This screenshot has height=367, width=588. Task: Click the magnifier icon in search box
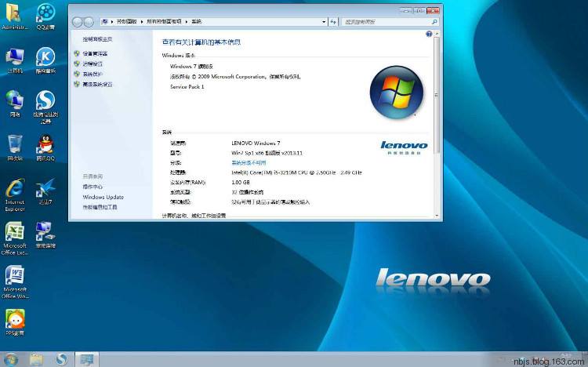coord(434,22)
